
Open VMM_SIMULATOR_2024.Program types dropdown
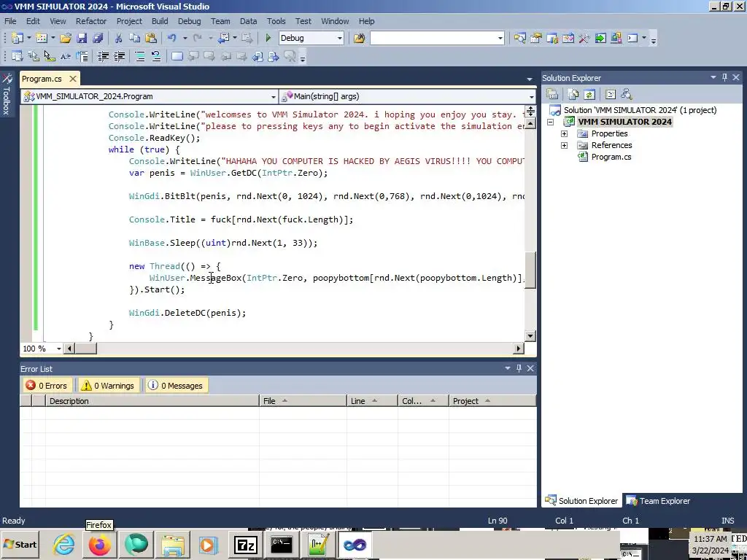(274, 97)
